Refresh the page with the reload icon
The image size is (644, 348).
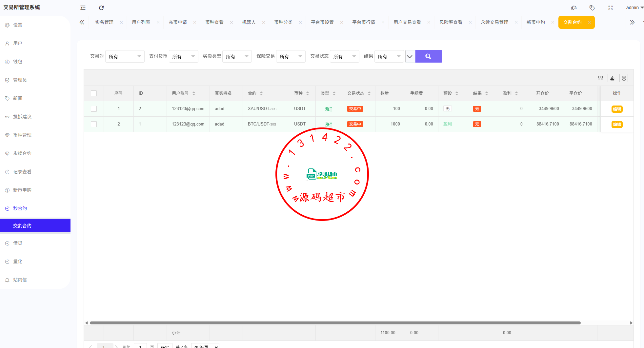(101, 8)
